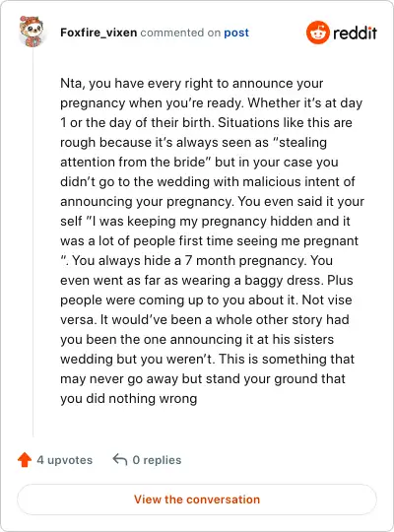Image resolution: width=394 pixels, height=532 pixels.
Task: Click the orange upvote arrow icon
Action: coord(25,460)
